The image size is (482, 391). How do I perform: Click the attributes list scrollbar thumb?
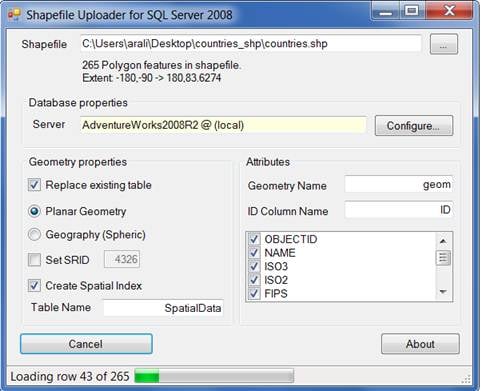[443, 258]
